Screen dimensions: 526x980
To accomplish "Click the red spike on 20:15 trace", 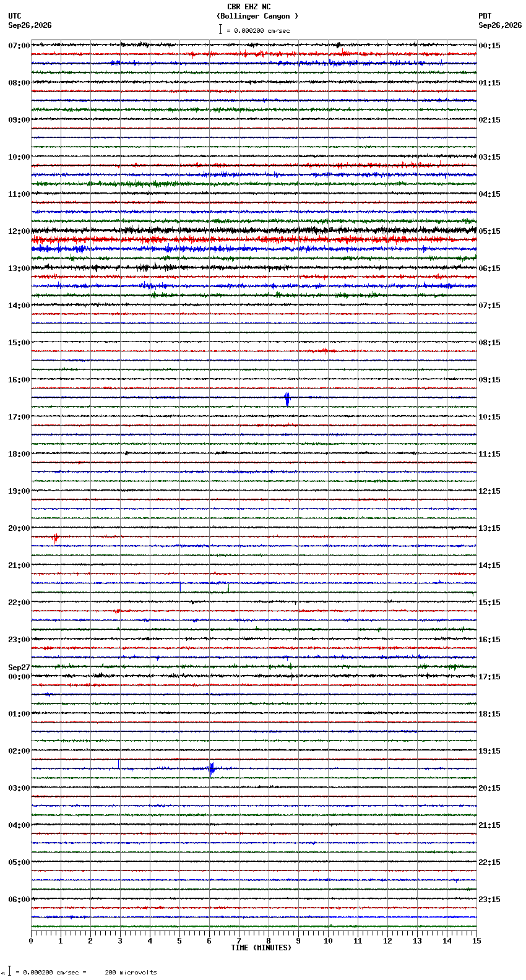I will click(x=56, y=538).
